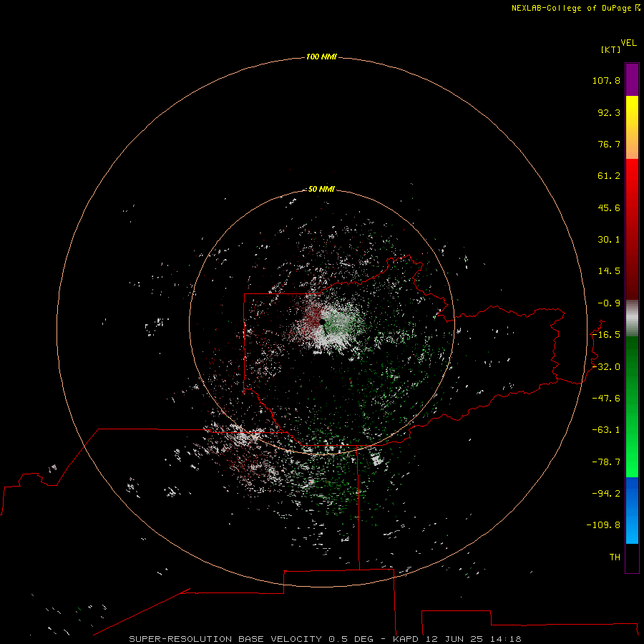Click the -0.9 scale value
This screenshot has width=644, height=644.
[609, 303]
